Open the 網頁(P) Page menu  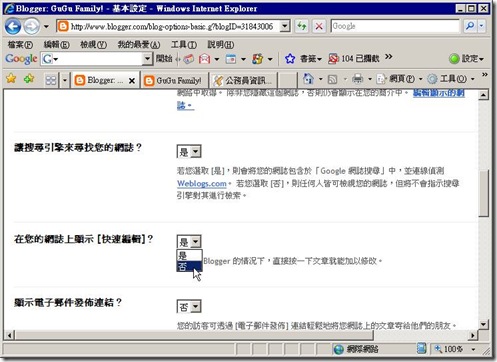[x=399, y=79]
